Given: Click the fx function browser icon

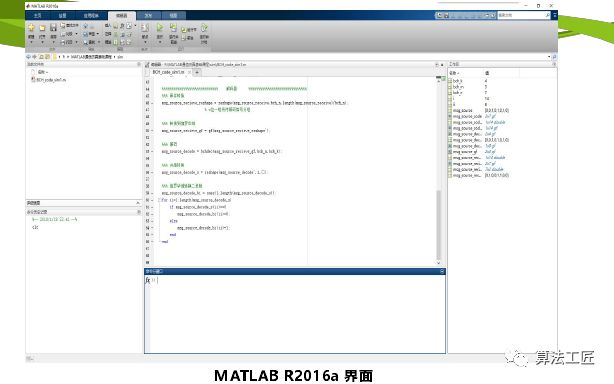Looking at the screenshot, I should [x=148, y=280].
